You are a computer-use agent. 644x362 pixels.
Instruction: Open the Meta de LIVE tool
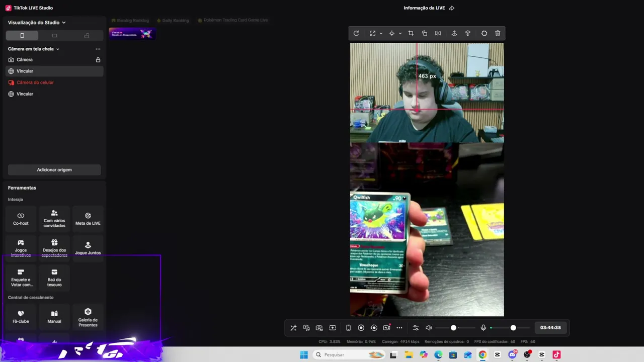coord(88,219)
